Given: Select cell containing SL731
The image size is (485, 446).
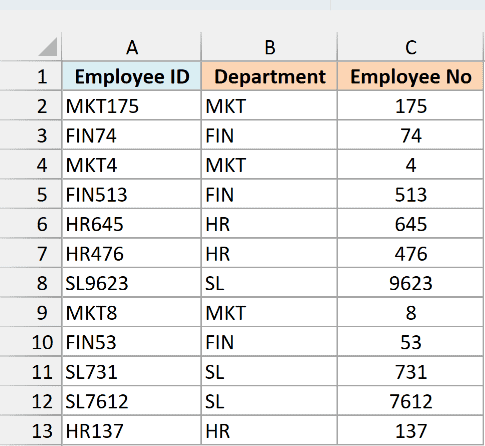Looking at the screenshot, I should pos(132,371).
